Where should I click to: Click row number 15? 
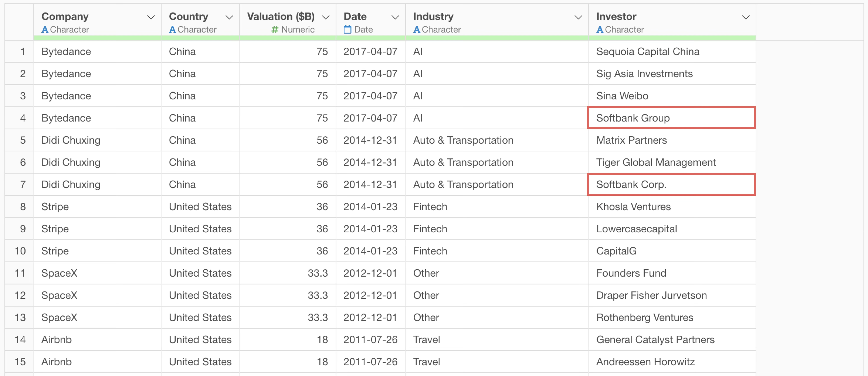(19, 362)
